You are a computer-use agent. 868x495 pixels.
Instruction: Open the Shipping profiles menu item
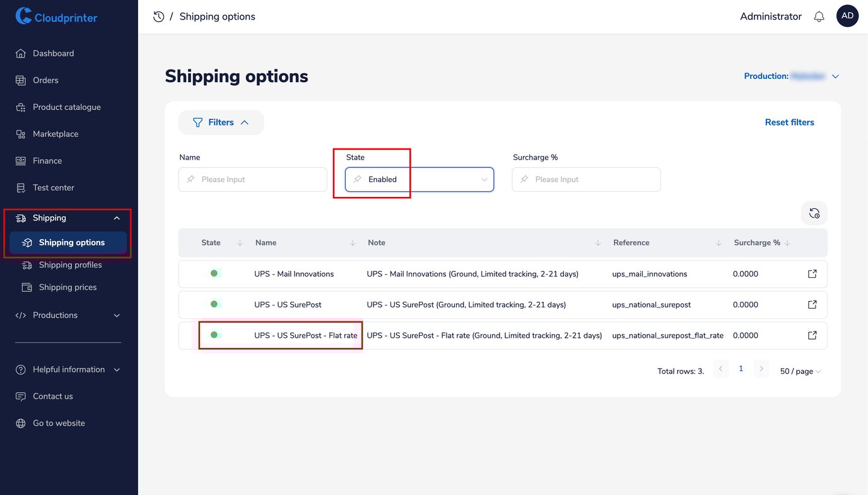click(70, 265)
